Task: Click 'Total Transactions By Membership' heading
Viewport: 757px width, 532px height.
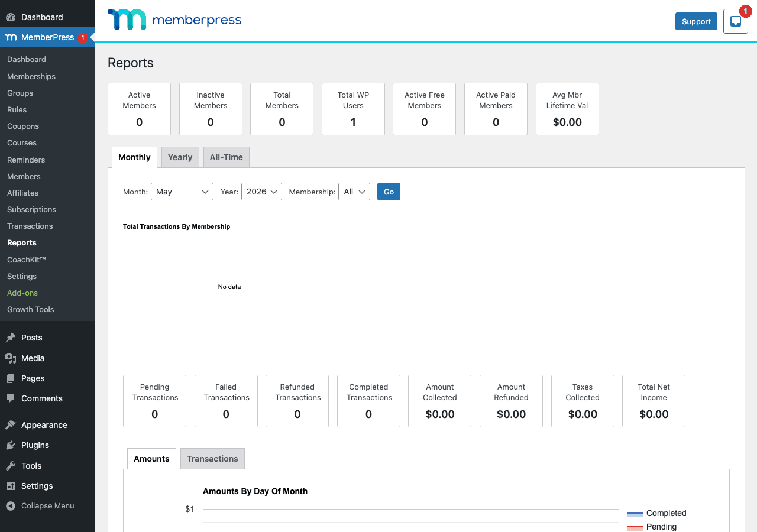Action: pos(176,226)
